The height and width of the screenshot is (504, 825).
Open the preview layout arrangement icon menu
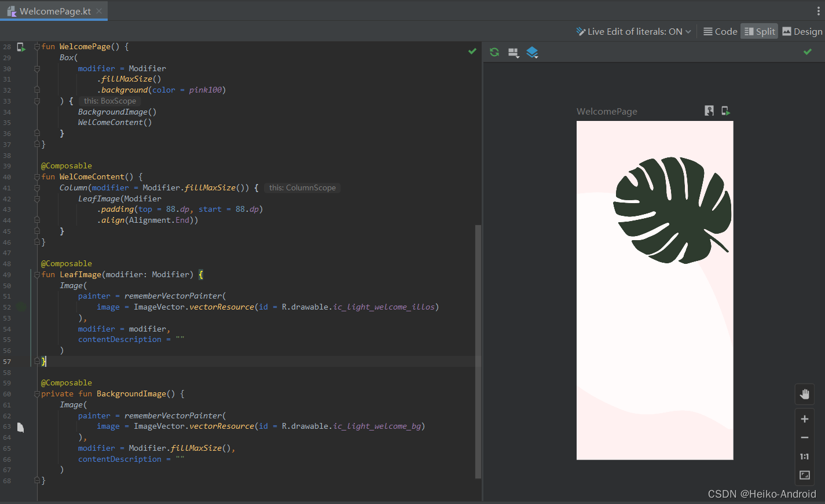(x=514, y=53)
